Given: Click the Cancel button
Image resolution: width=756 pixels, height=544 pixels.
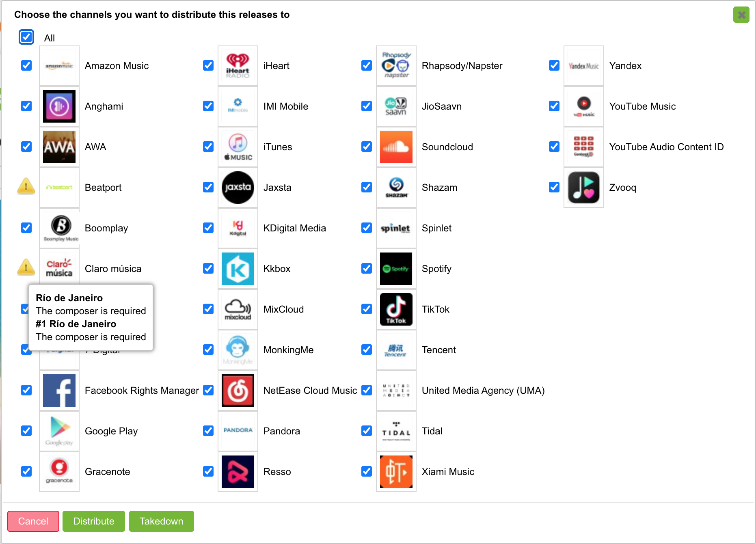Looking at the screenshot, I should click(33, 521).
